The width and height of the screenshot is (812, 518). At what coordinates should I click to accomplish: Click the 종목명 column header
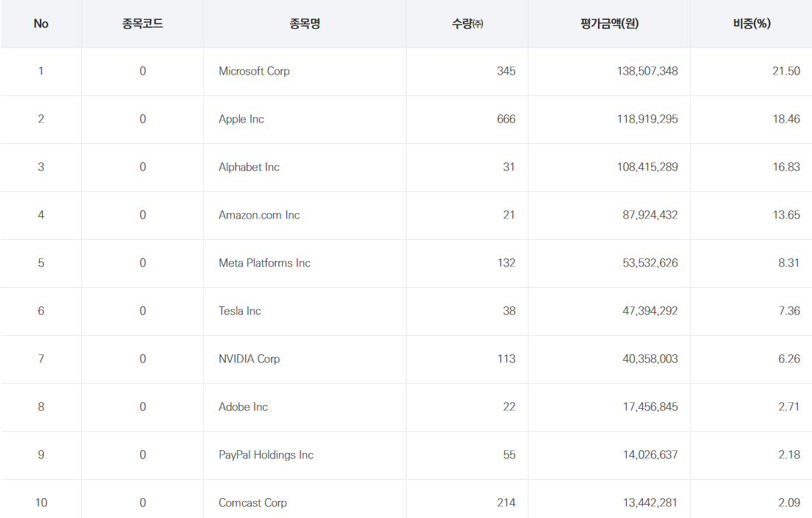[x=304, y=24]
